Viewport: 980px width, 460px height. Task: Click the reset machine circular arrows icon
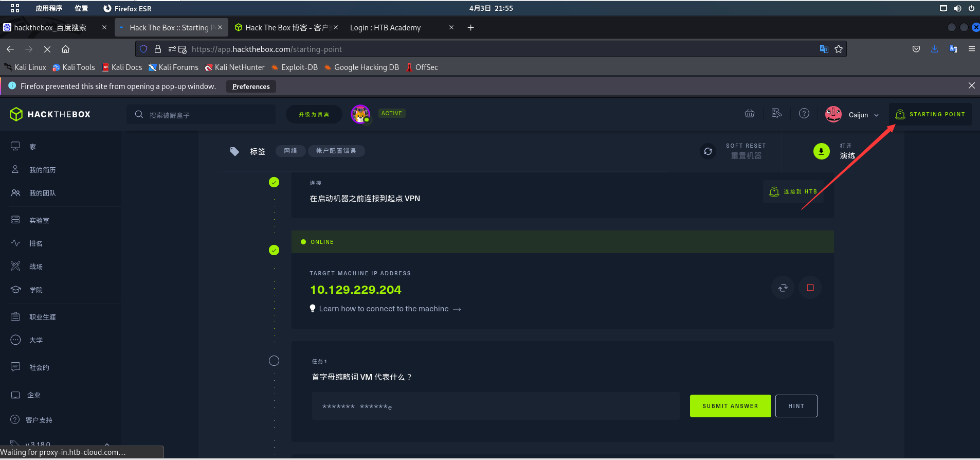[783, 288]
